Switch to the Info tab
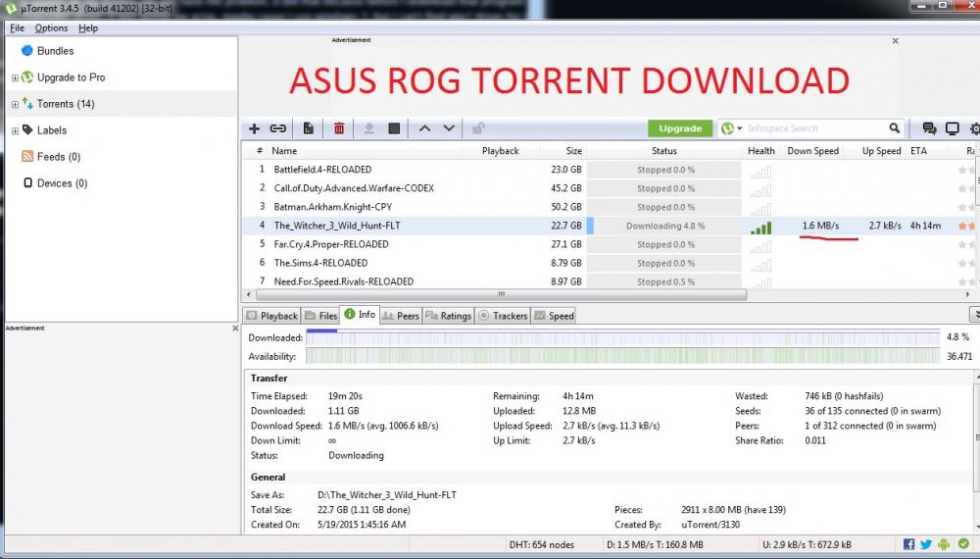 [x=360, y=315]
